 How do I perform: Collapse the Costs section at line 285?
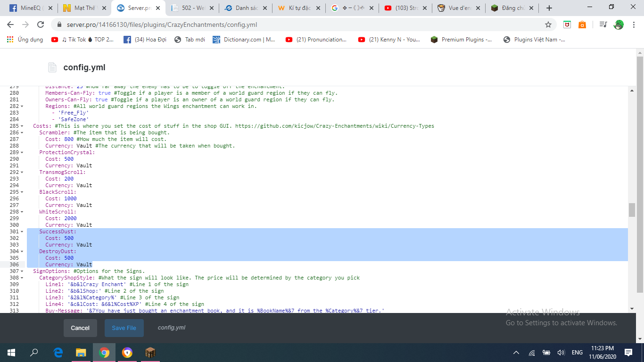(22, 126)
